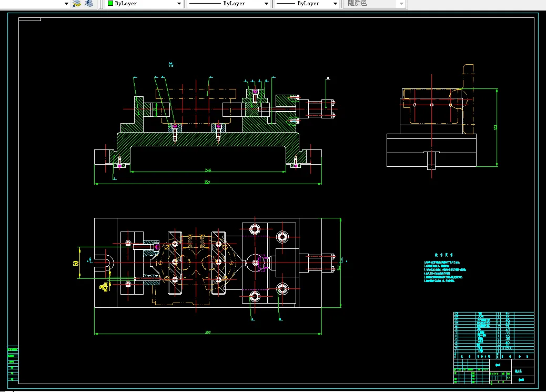Image resolution: width=546 pixels, height=392 pixels.
Task: Click the revision table at bottom-left corner
Action: (13, 364)
